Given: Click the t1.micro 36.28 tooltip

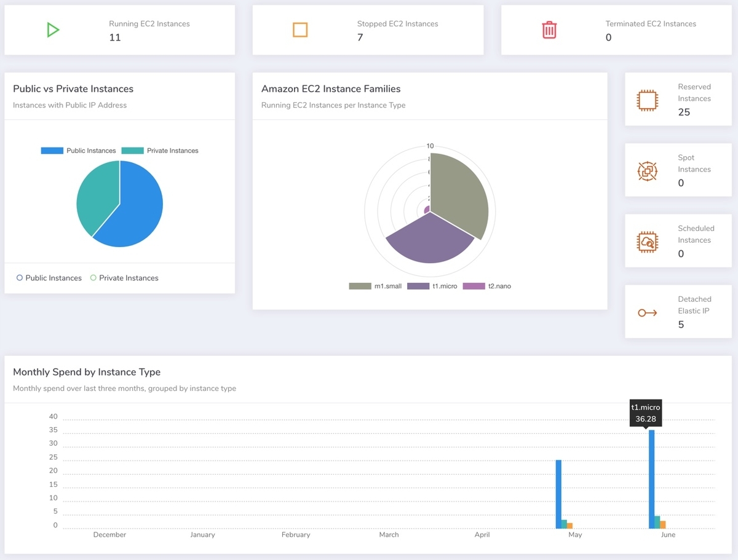Looking at the screenshot, I should (x=646, y=413).
